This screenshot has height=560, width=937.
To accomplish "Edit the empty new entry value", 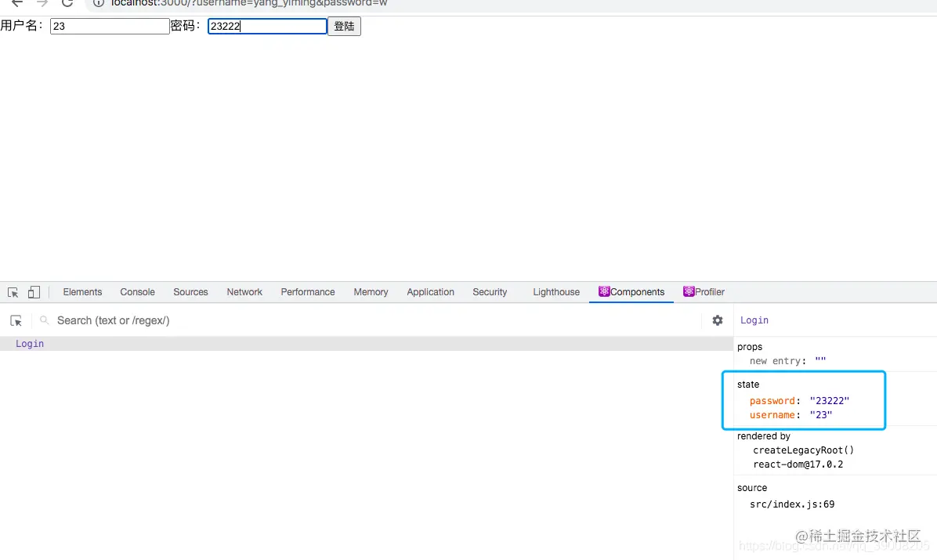I will point(820,361).
